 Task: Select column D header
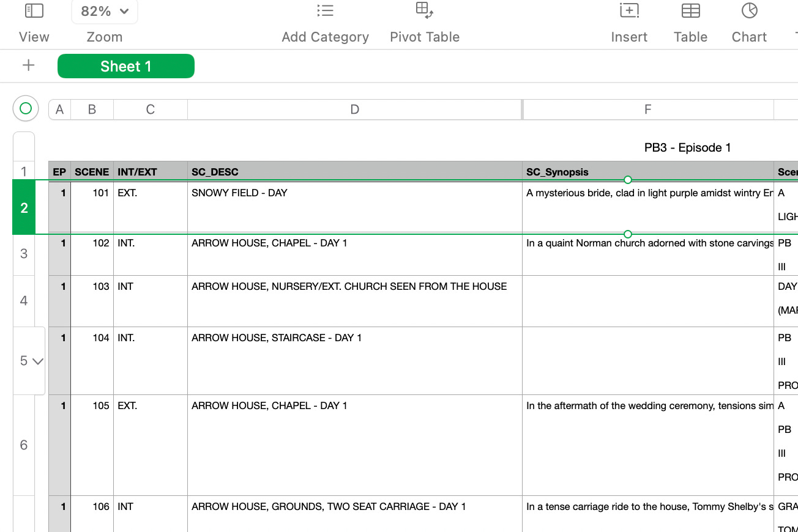click(x=354, y=109)
